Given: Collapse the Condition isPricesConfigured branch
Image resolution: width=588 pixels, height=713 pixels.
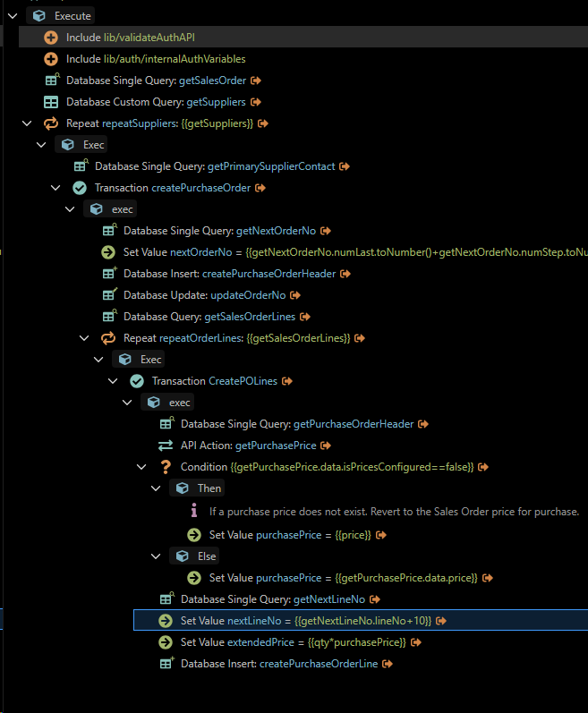Looking at the screenshot, I should point(141,467).
